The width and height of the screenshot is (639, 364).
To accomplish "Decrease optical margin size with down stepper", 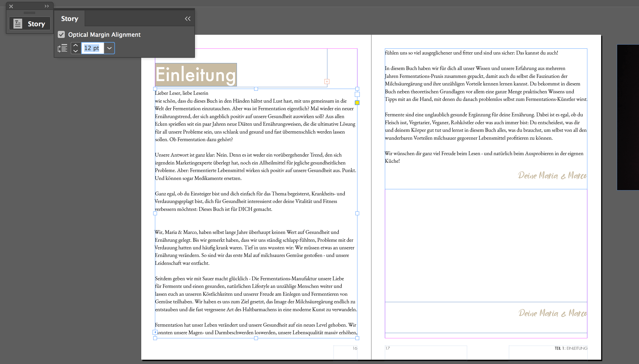I will [x=76, y=51].
